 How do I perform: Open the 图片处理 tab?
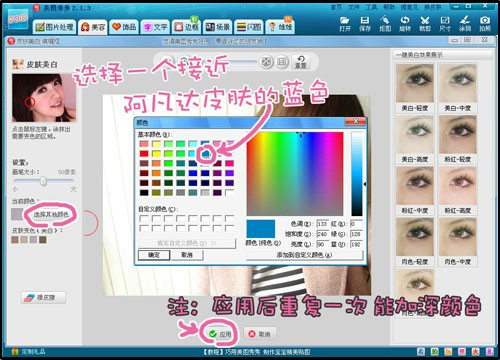(54, 27)
